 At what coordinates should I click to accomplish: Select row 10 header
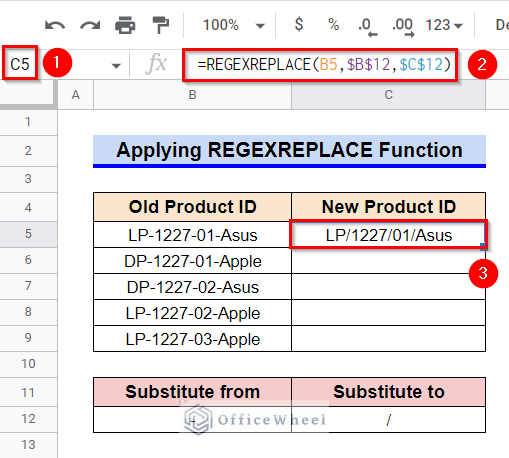tap(28, 364)
